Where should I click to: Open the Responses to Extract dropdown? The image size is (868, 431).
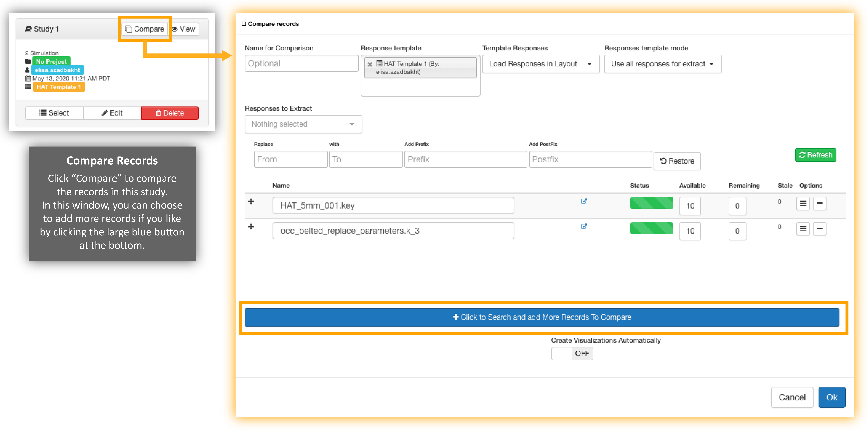pos(303,124)
